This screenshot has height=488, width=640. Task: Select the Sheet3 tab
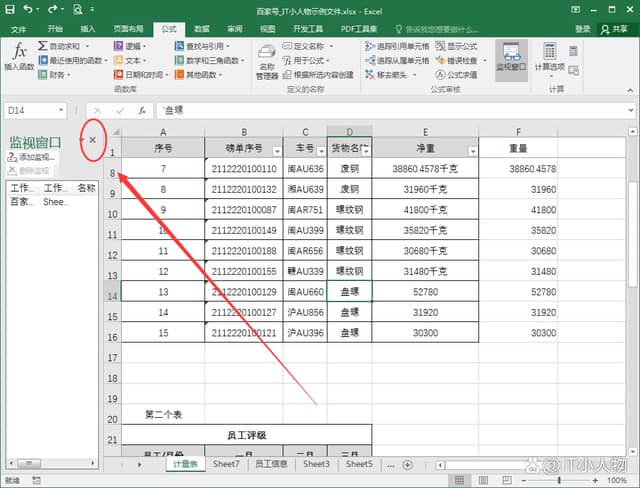pyautogui.click(x=316, y=464)
